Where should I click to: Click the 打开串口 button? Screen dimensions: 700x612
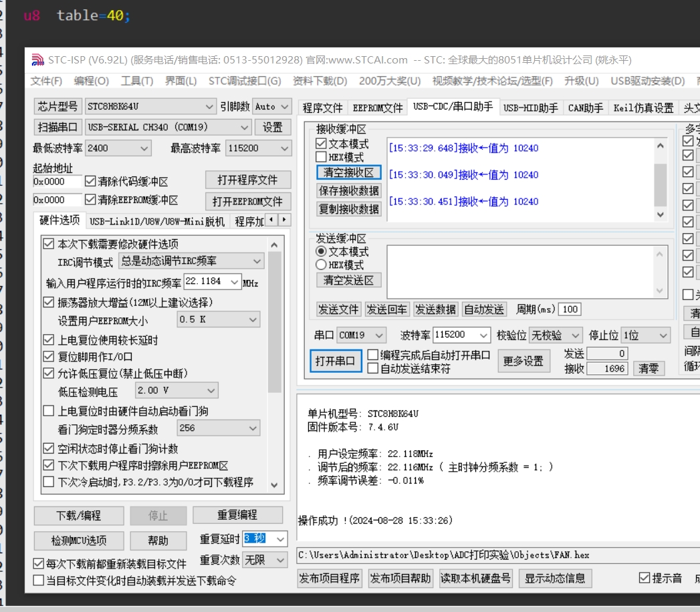[335, 361]
